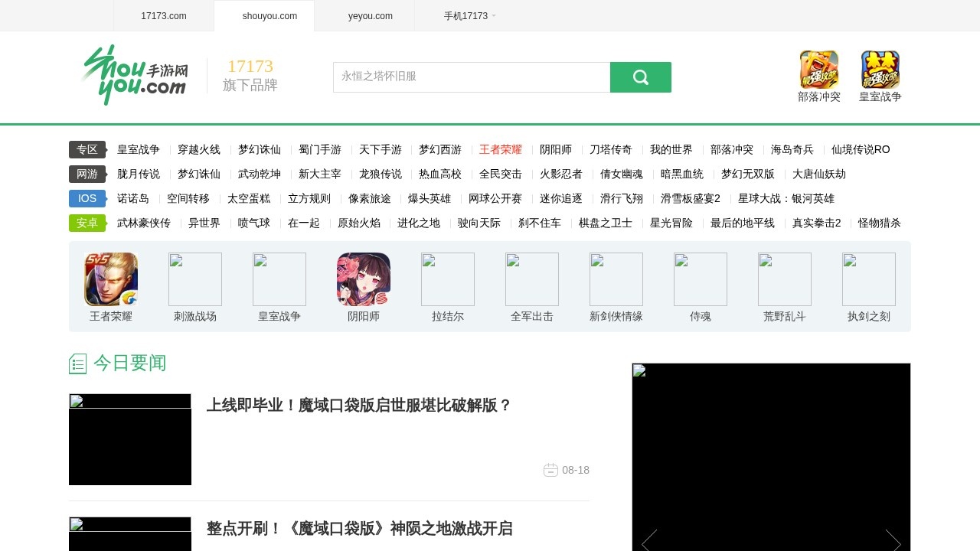Open the 梦幻诛仙 link in 专区 row

pos(260,149)
